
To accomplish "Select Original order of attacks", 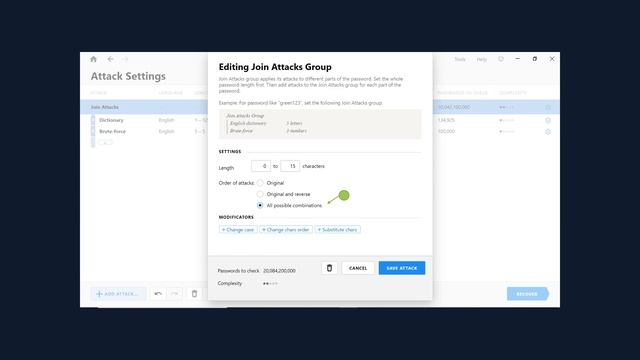I will pyautogui.click(x=260, y=183).
